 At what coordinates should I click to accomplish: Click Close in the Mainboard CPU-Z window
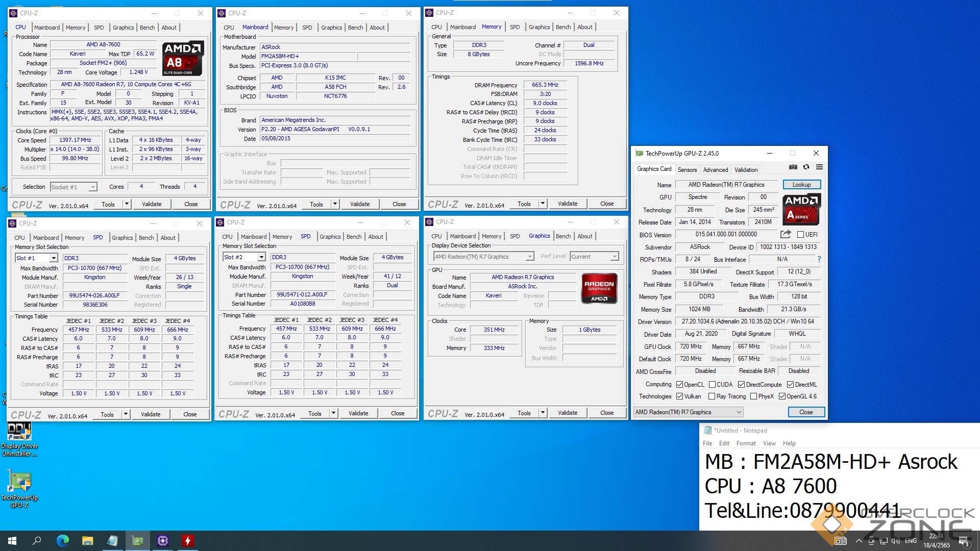point(399,204)
